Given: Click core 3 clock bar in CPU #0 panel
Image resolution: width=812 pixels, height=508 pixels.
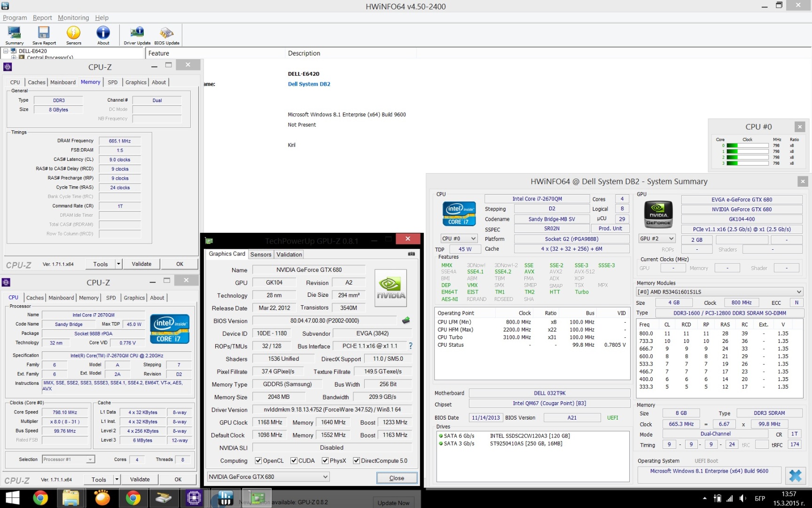Looking at the screenshot, I should click(x=747, y=163).
